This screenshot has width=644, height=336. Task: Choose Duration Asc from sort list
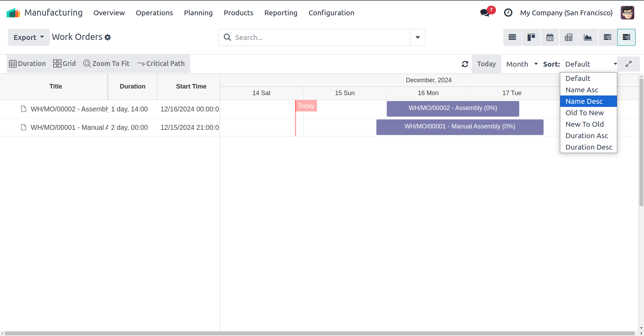587,136
